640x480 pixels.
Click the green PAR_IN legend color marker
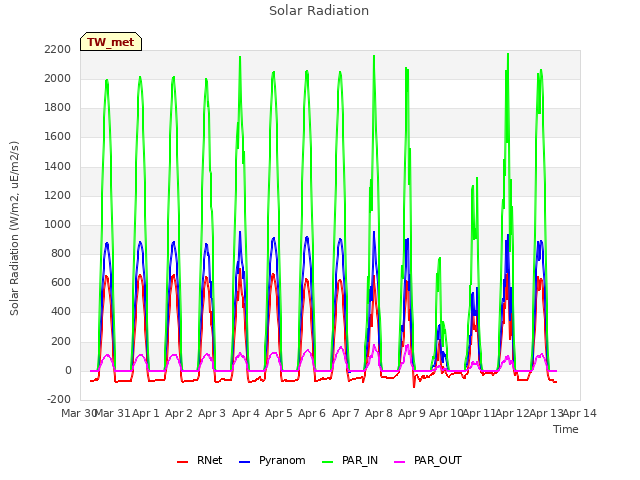[x=328, y=462]
